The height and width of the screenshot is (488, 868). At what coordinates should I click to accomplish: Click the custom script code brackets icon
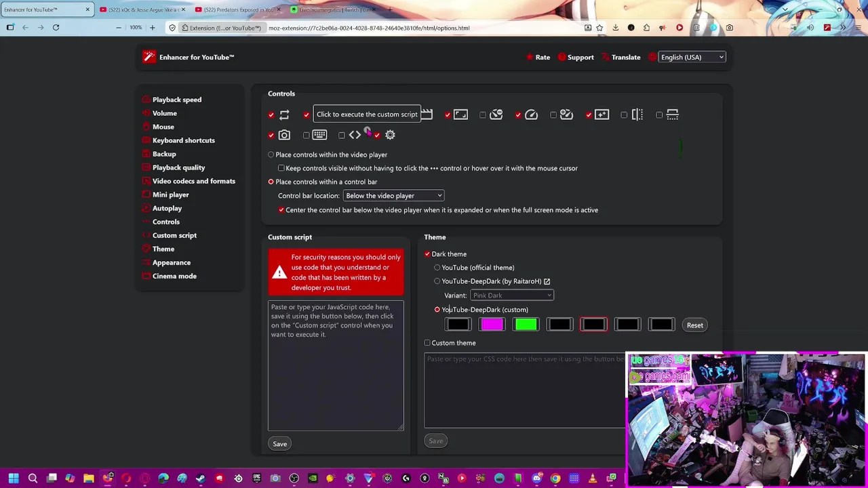click(x=355, y=135)
